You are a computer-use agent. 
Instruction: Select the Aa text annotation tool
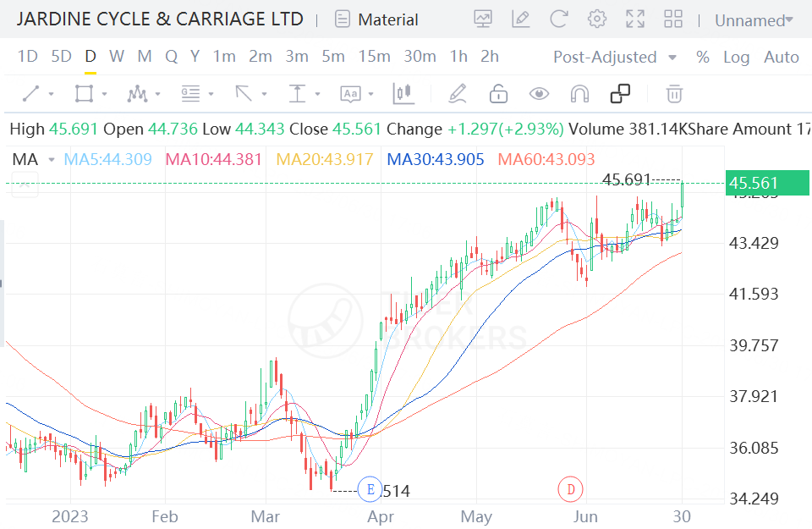(x=350, y=94)
